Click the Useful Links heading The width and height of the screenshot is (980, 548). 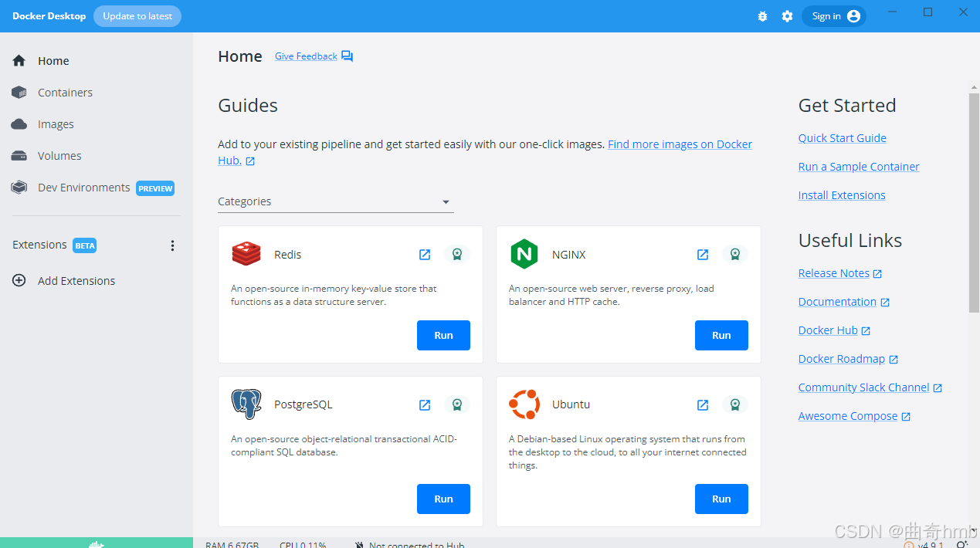pyautogui.click(x=850, y=241)
